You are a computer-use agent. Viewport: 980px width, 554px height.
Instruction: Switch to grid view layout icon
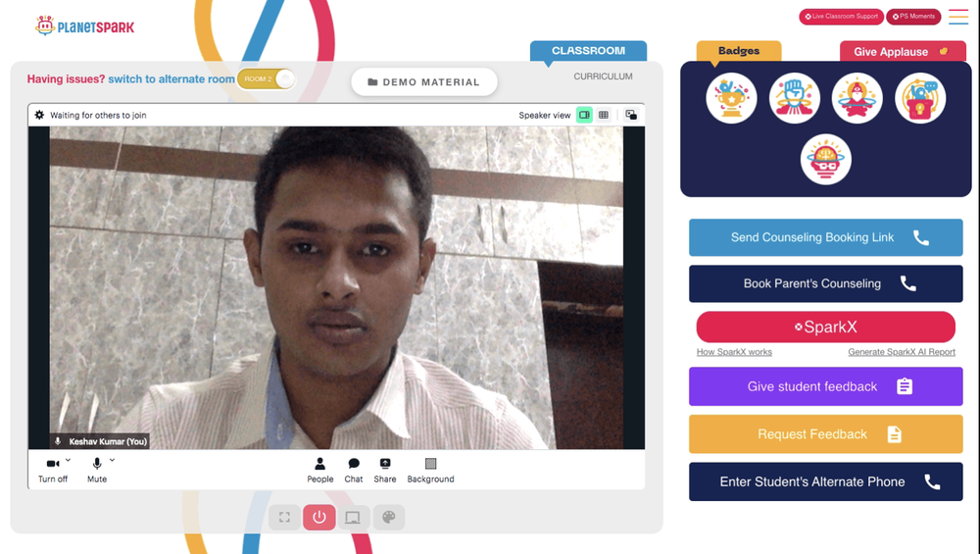(604, 115)
